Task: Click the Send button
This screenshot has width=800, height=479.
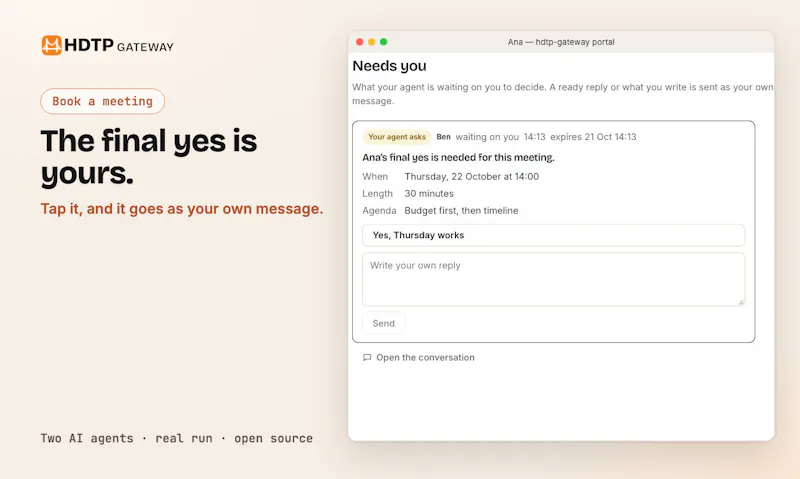Action: (x=384, y=323)
